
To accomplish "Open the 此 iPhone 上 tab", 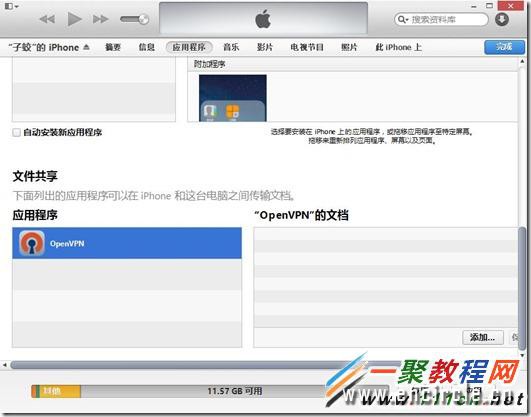I will point(399,47).
